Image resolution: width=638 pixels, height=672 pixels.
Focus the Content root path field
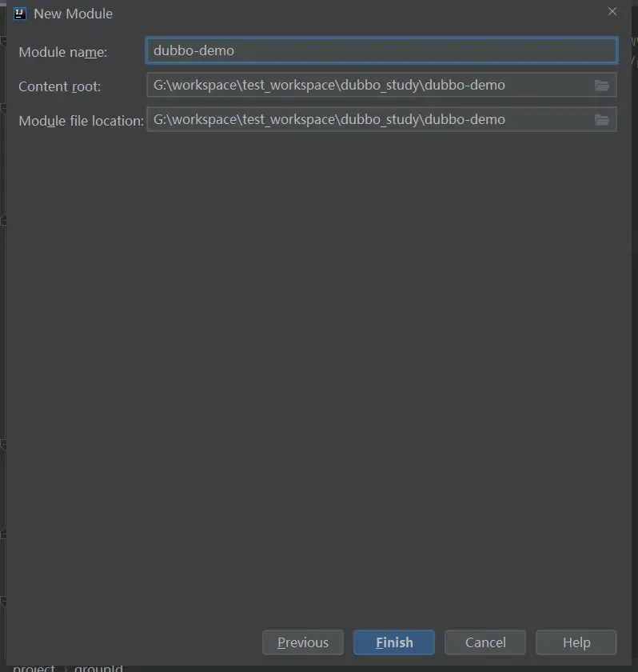368,85
